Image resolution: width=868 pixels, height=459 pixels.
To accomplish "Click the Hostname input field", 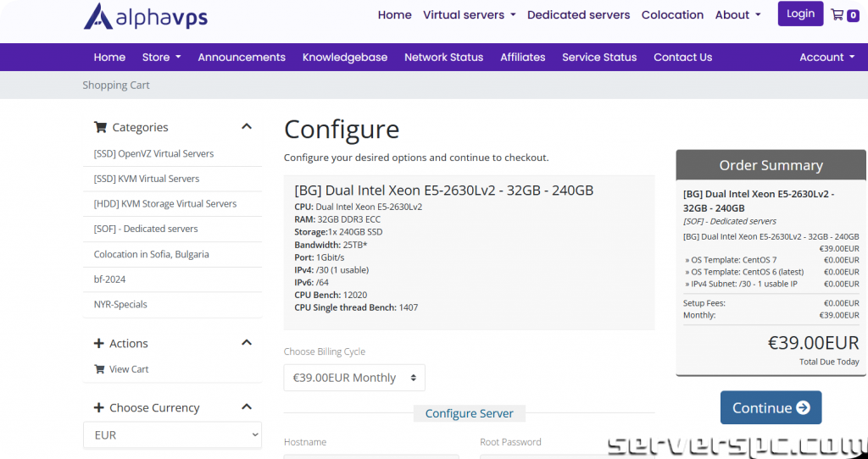I will coord(371,456).
